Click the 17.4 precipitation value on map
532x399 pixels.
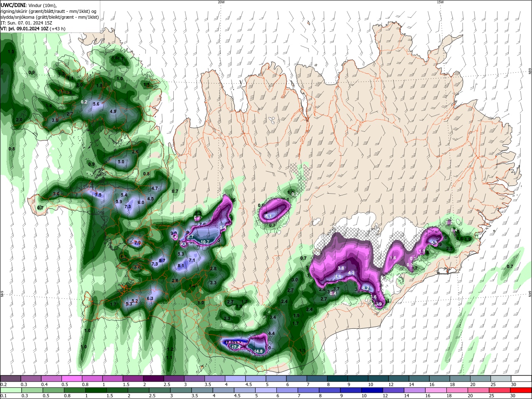point(236,347)
